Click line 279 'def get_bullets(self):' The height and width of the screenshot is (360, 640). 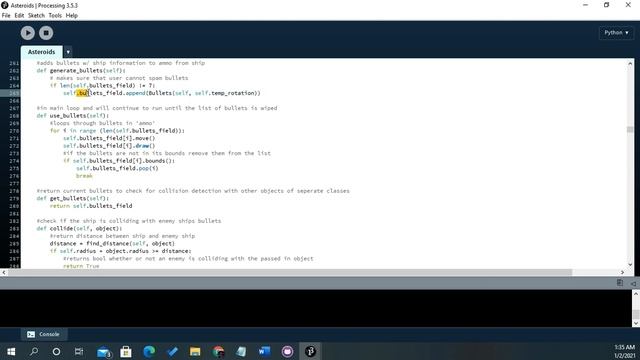click(x=73, y=198)
